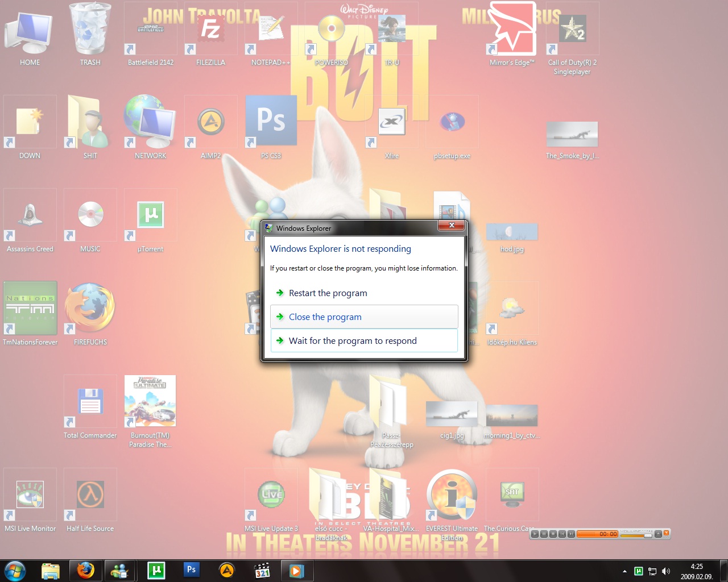Click the system tray volume speaker icon

pos(666,571)
